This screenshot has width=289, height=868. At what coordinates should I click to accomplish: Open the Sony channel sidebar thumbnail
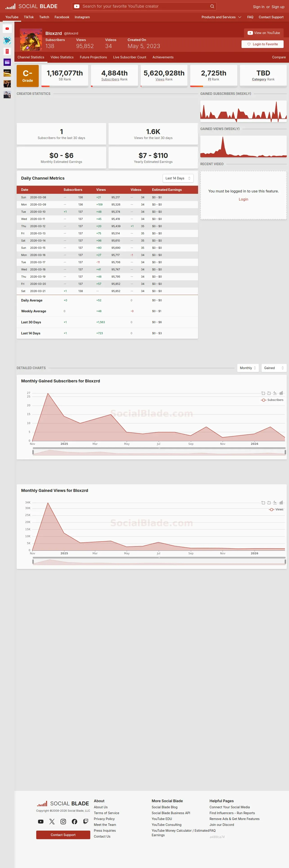(7, 73)
